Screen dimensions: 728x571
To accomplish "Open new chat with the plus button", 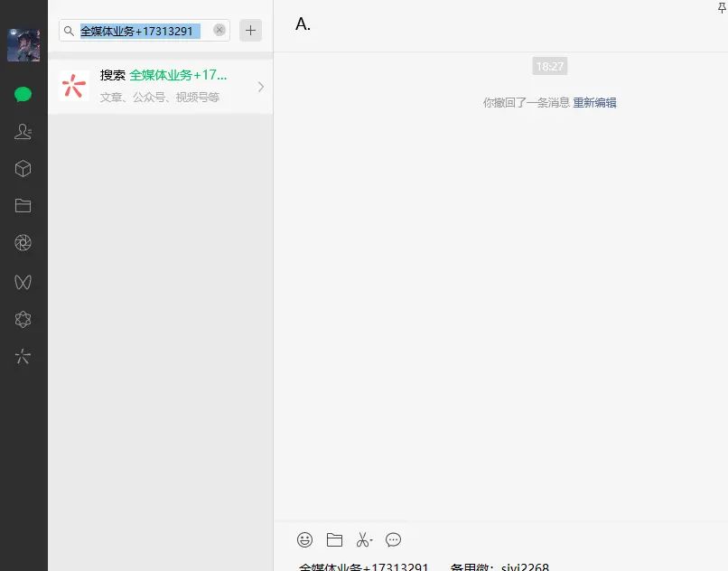I will tap(250, 30).
